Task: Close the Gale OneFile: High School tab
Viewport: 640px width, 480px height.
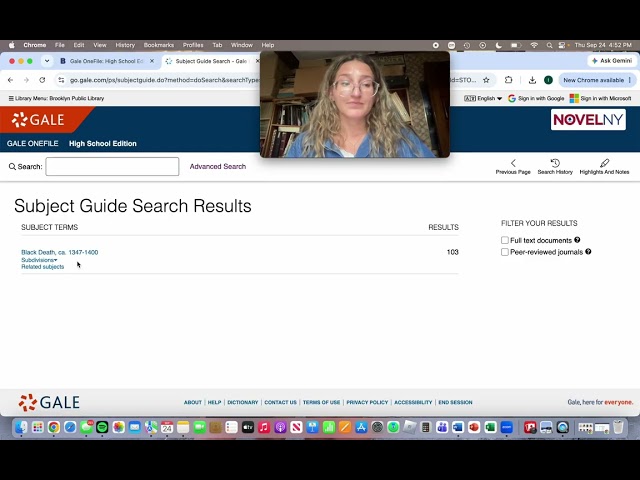Action: tap(152, 61)
